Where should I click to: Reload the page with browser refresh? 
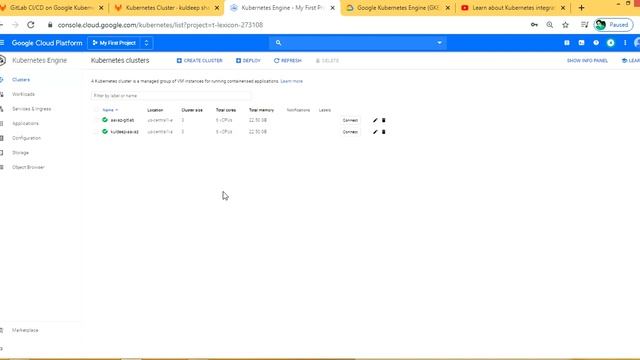tap(31, 25)
